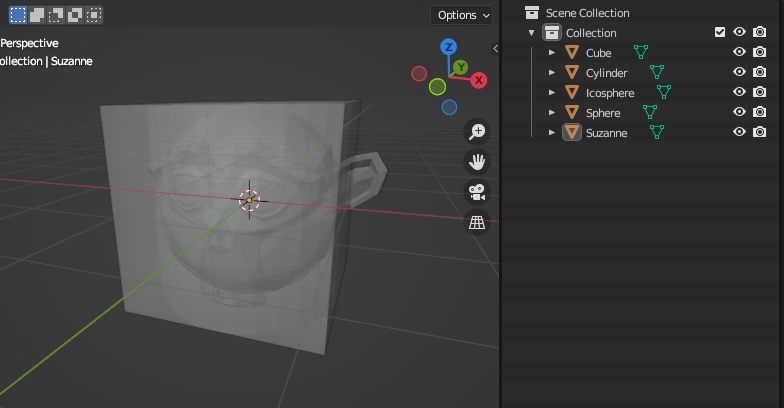The height and width of the screenshot is (408, 784).
Task: Click the box select mode button
Action: [x=18, y=15]
